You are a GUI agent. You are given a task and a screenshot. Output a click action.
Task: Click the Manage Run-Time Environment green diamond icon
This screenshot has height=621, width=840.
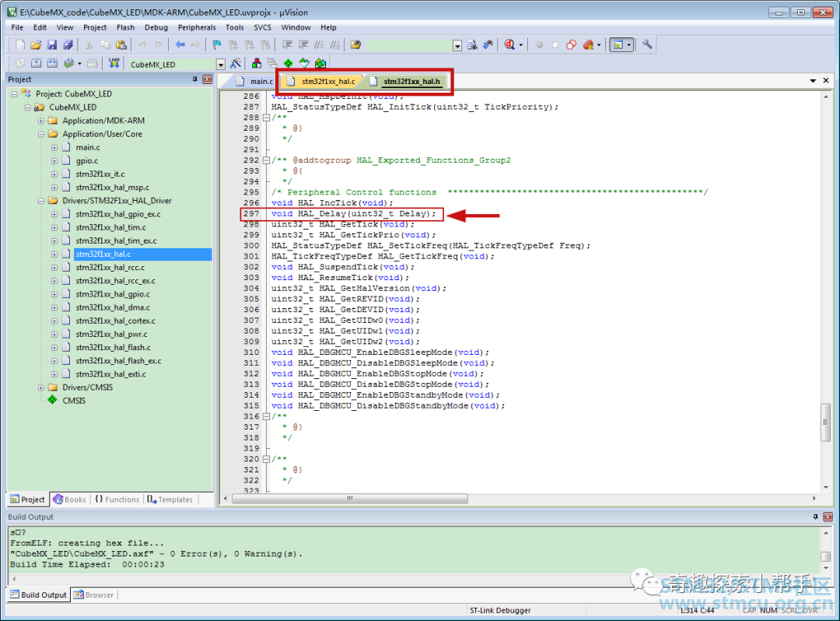point(288,64)
